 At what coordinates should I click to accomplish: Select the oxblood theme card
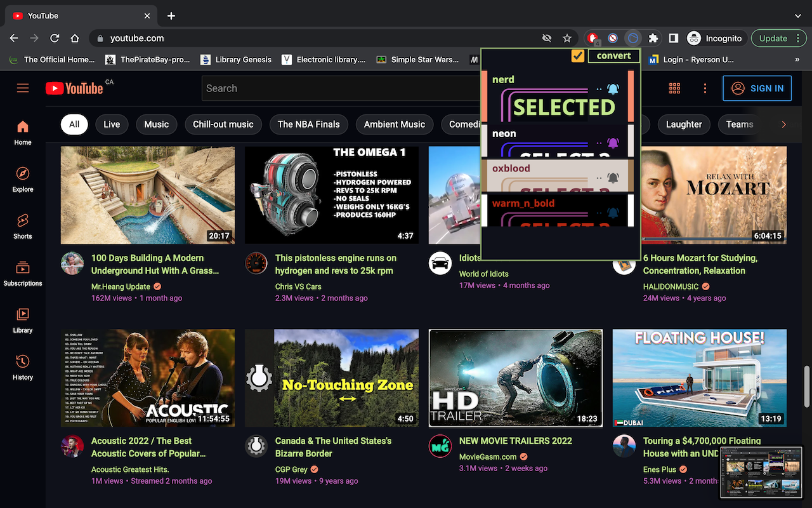click(x=558, y=175)
